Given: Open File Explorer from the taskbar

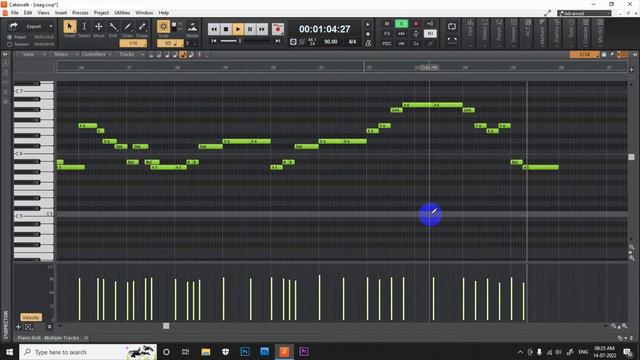Looking at the screenshot, I should tap(206, 352).
